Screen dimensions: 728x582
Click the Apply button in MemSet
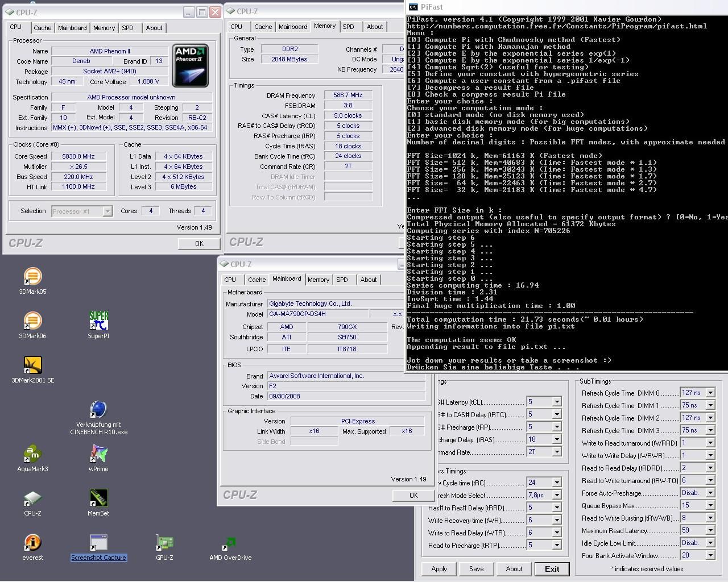pyautogui.click(x=439, y=569)
